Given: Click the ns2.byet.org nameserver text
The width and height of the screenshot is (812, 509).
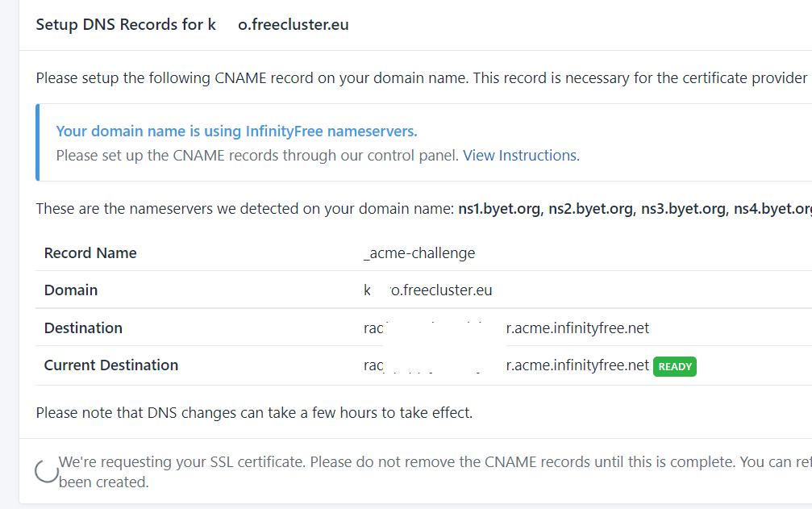Looking at the screenshot, I should point(591,210).
